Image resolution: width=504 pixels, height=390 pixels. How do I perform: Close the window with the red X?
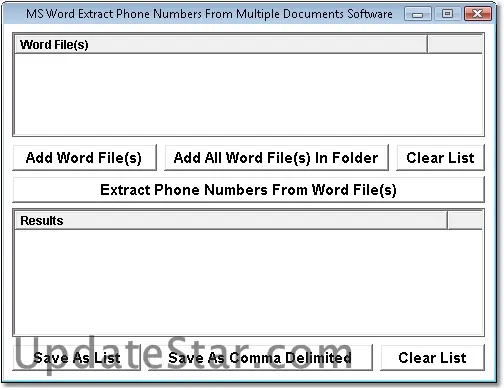click(478, 14)
